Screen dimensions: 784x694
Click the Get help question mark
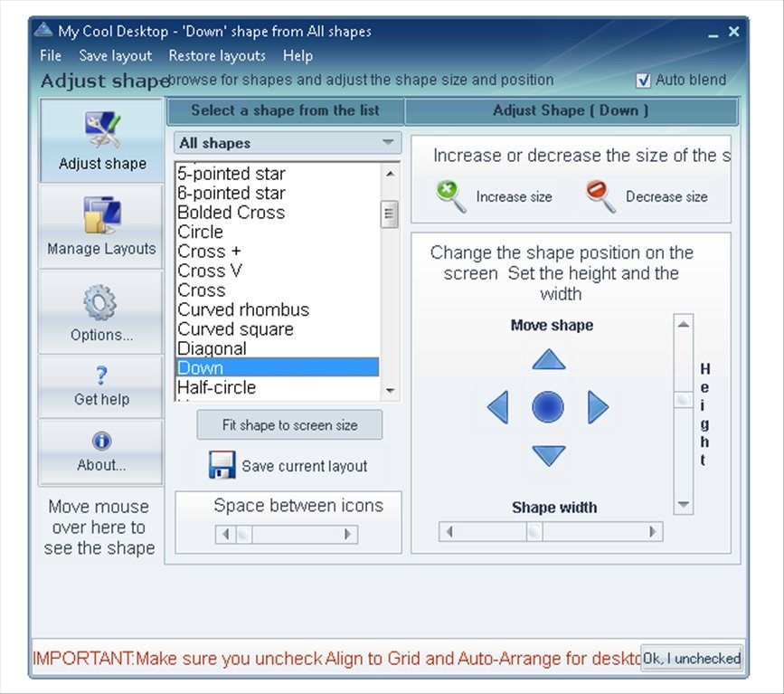click(x=101, y=375)
